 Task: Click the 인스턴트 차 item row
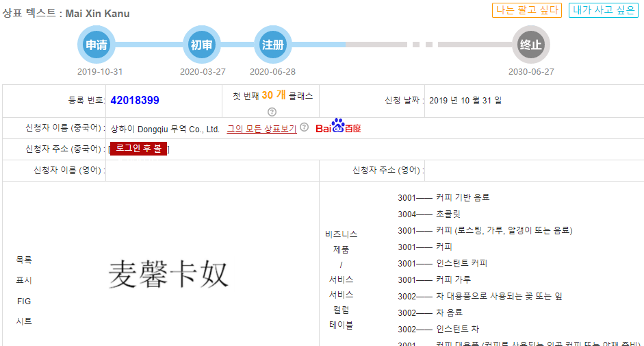(x=438, y=329)
